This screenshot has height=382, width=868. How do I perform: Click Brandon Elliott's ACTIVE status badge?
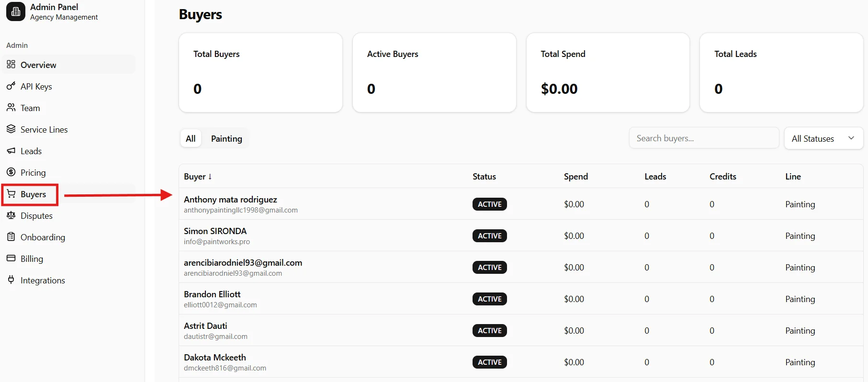[x=489, y=299]
